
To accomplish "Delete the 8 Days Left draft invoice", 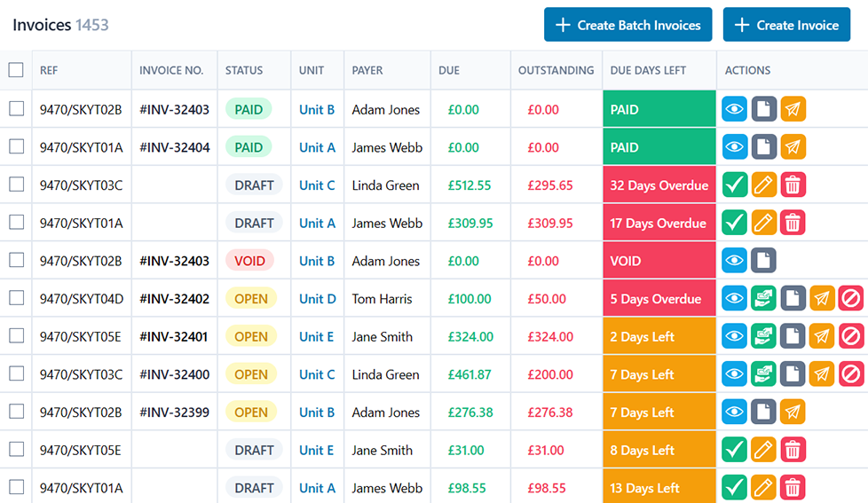I will click(793, 450).
